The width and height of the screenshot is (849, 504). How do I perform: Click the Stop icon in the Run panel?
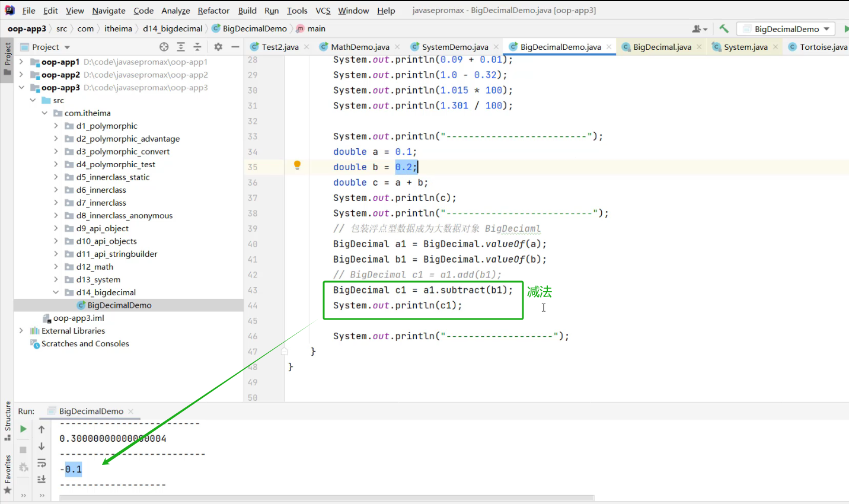click(x=23, y=450)
